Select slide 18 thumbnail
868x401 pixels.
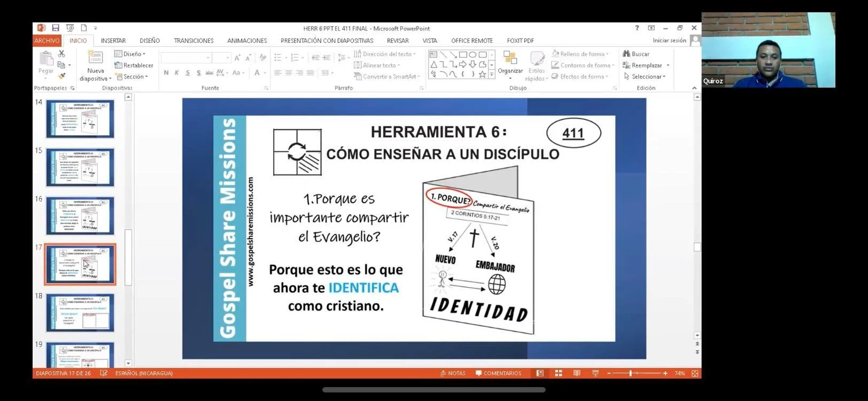(80, 313)
